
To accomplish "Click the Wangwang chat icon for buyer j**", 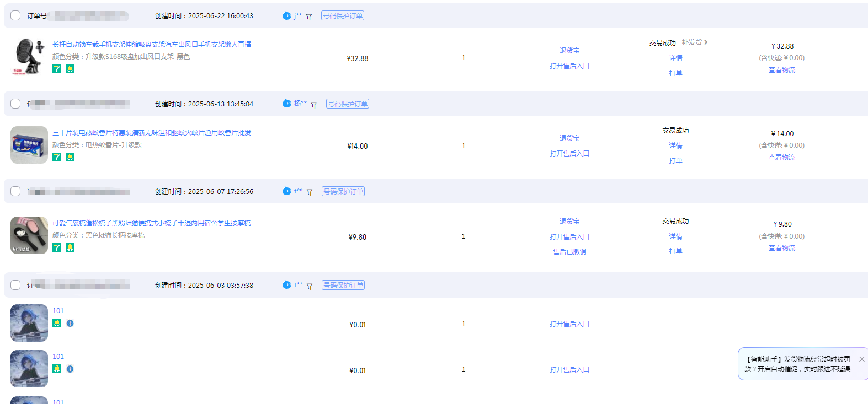I will pyautogui.click(x=286, y=15).
